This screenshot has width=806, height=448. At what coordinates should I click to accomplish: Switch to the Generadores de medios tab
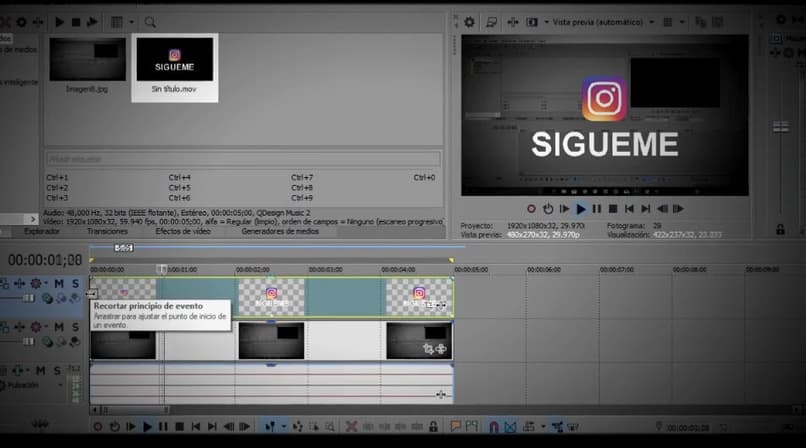280,232
